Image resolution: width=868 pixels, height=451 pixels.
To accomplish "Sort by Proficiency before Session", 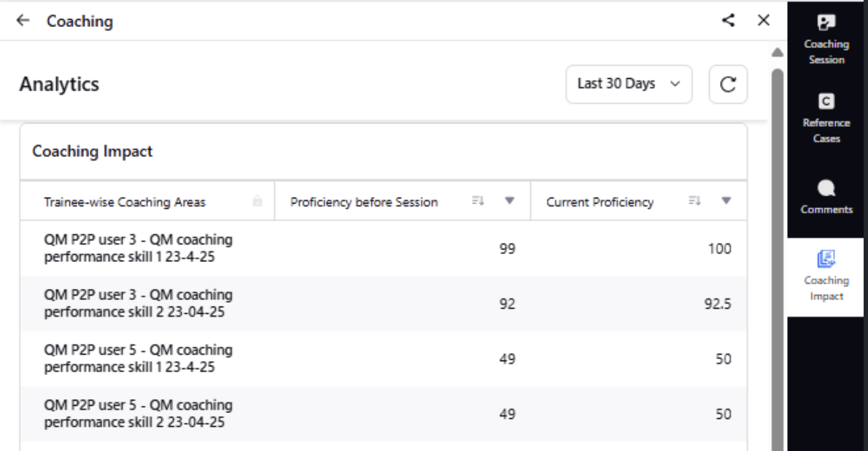I will pos(478,201).
